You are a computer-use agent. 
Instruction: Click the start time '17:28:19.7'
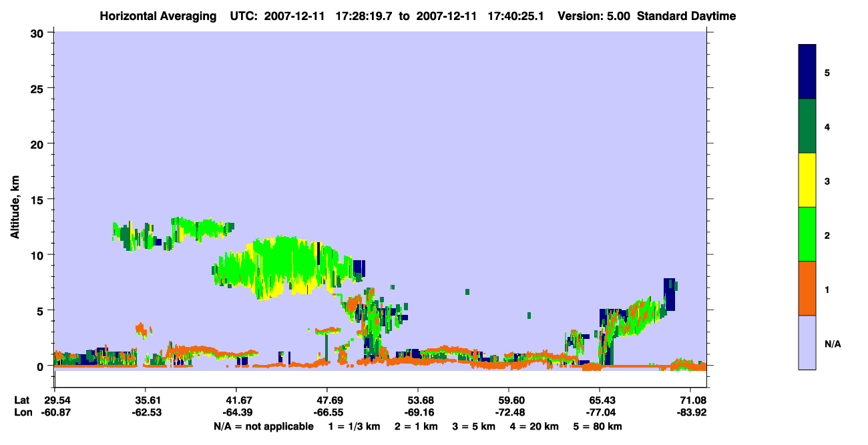(365, 16)
